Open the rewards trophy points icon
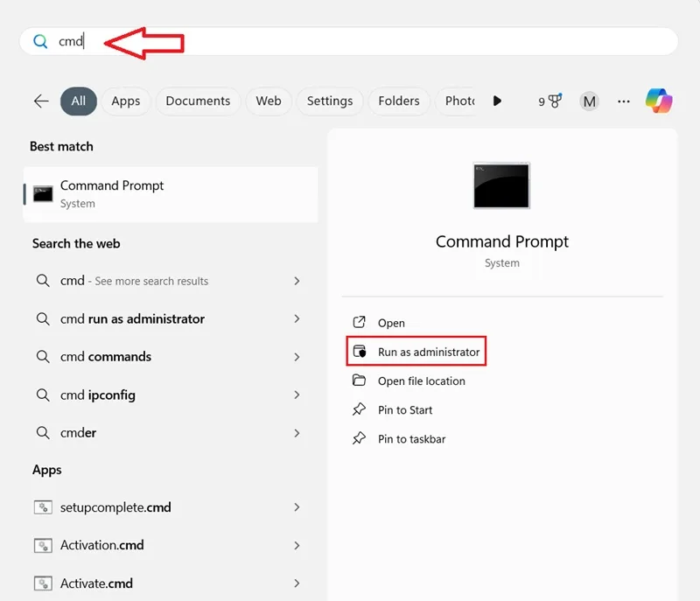 click(x=549, y=101)
